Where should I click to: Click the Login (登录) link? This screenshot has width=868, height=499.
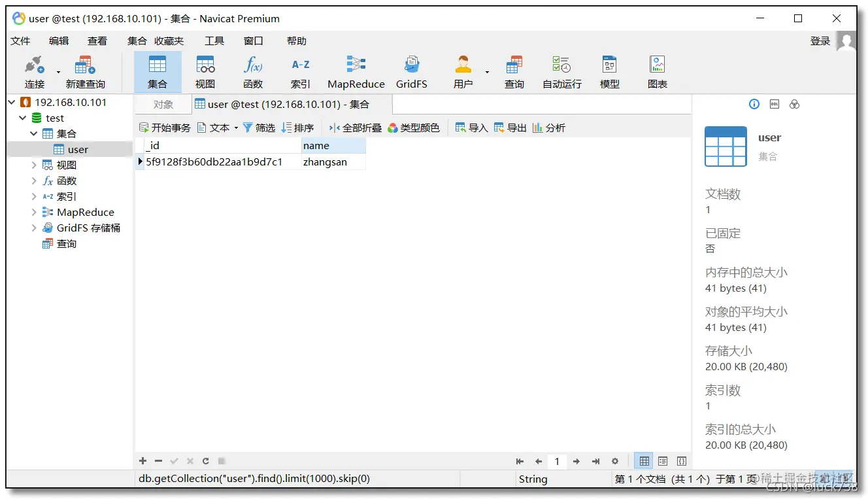820,41
